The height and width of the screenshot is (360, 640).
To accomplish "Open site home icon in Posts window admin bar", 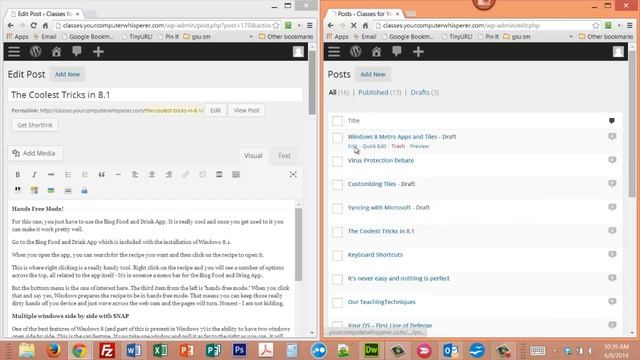I will click(376, 51).
